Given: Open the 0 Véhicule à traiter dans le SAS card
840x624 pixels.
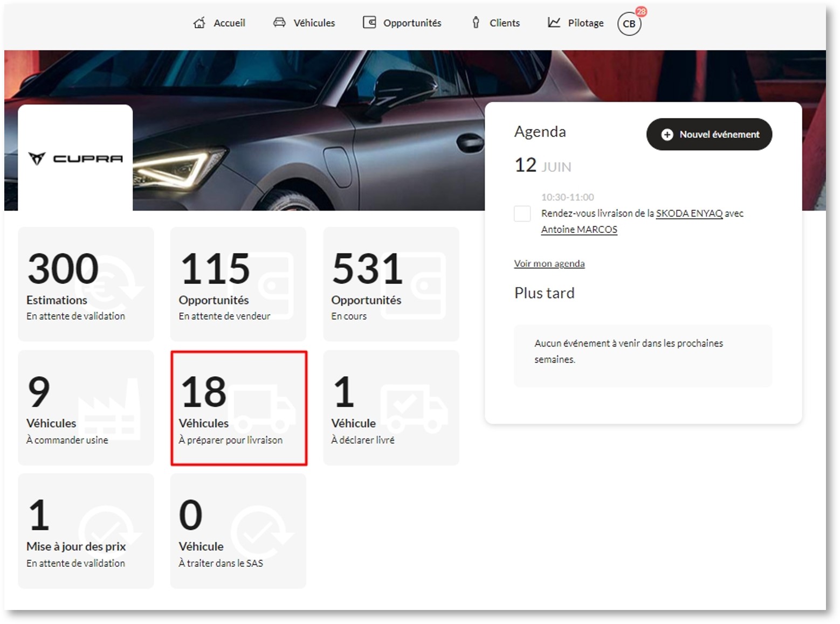Looking at the screenshot, I should click(238, 531).
